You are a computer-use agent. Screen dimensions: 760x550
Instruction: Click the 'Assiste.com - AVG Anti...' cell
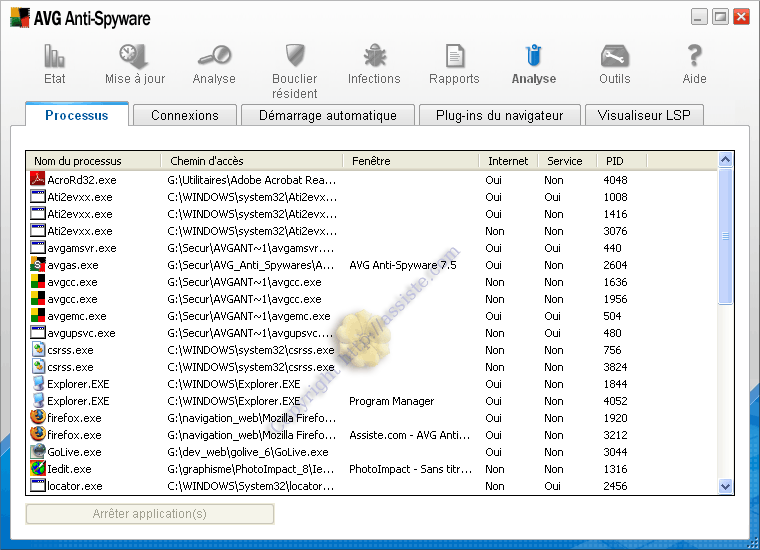click(x=410, y=435)
